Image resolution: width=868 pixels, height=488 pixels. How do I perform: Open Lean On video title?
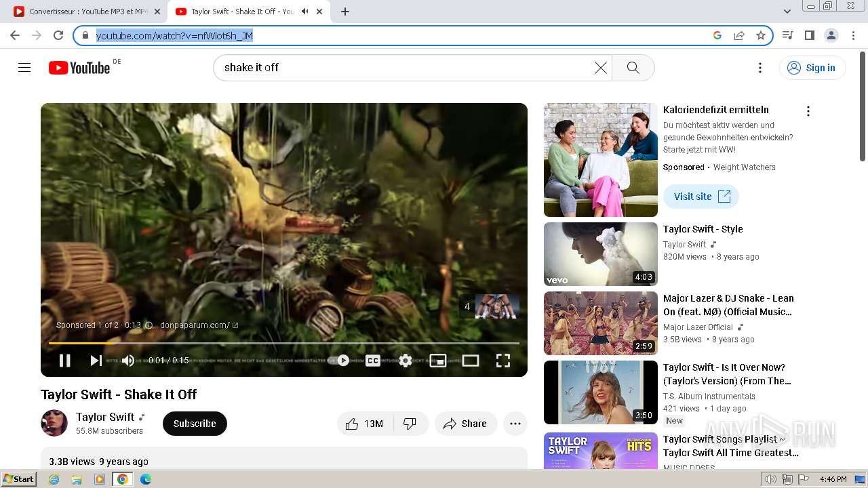click(728, 305)
